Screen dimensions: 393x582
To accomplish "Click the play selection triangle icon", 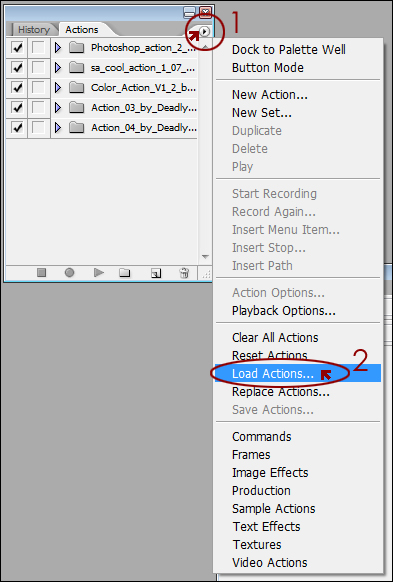I will click(x=98, y=273).
